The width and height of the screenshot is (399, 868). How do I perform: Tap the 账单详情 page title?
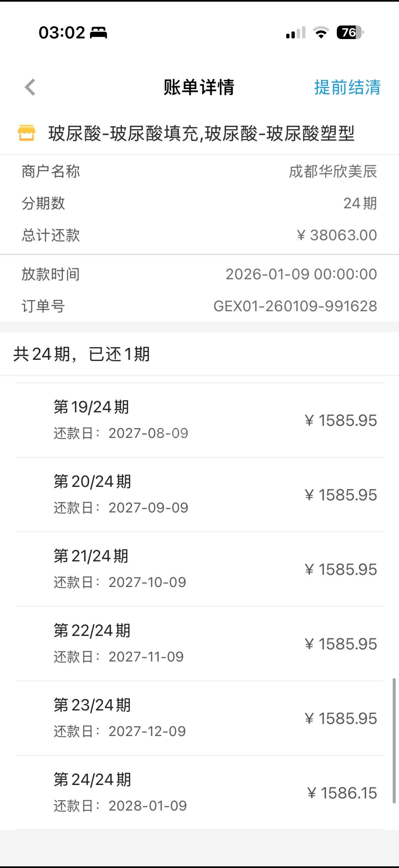pos(199,87)
